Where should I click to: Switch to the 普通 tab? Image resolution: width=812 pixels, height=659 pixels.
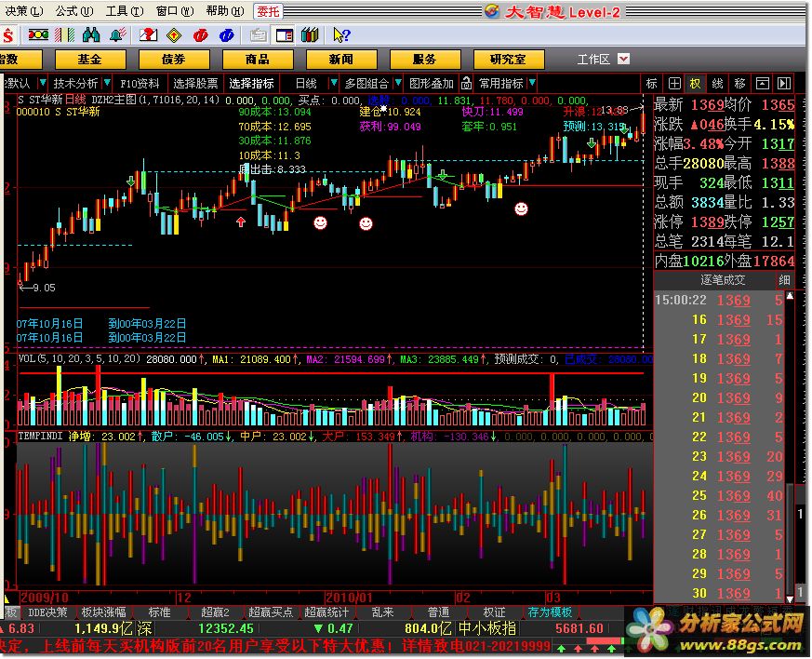pyautogui.click(x=439, y=612)
